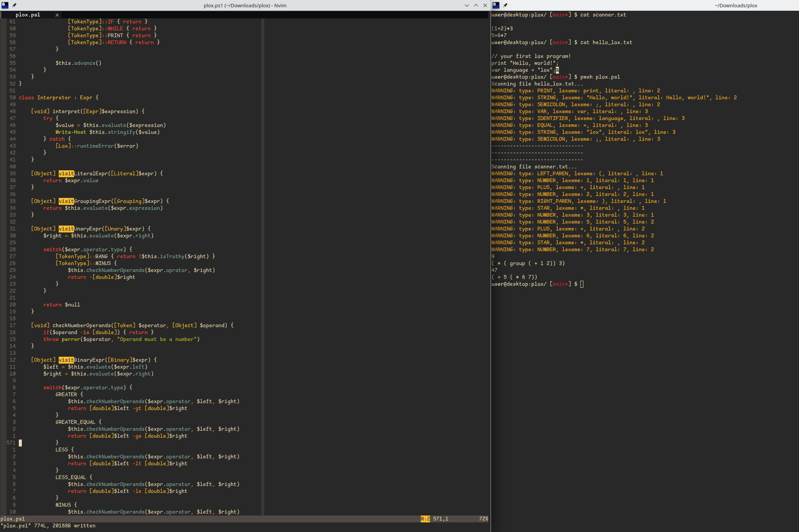Click the Nvim window title text
The width and height of the screenshot is (799, 532).
pos(245,5)
